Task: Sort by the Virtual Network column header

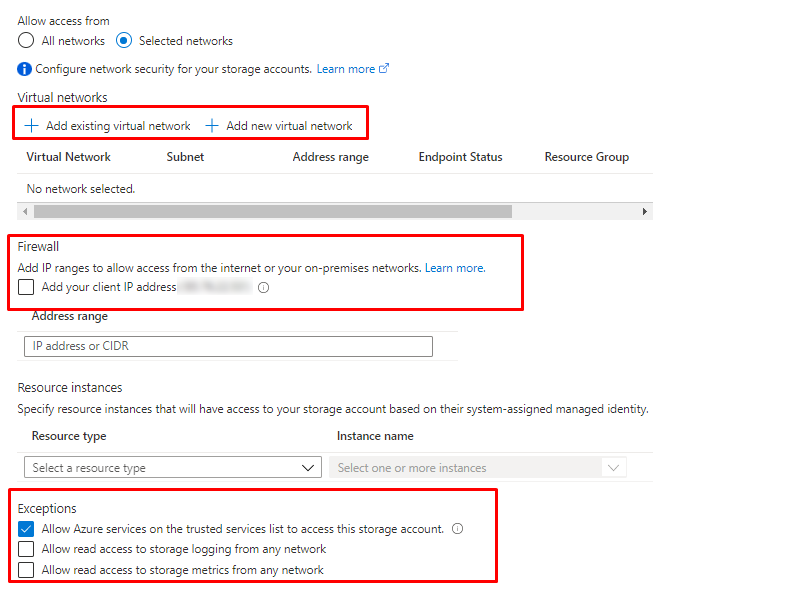Action: point(68,157)
